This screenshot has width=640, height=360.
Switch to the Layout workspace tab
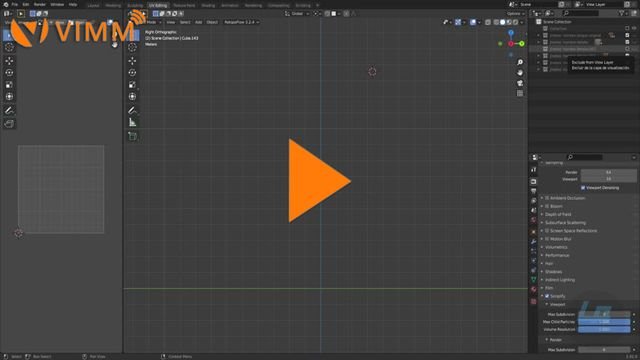tap(93, 5)
